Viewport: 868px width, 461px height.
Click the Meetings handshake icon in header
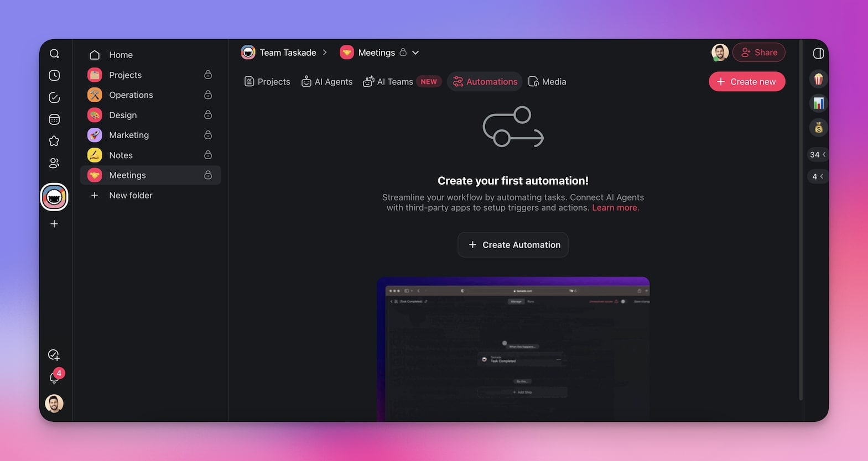347,53
